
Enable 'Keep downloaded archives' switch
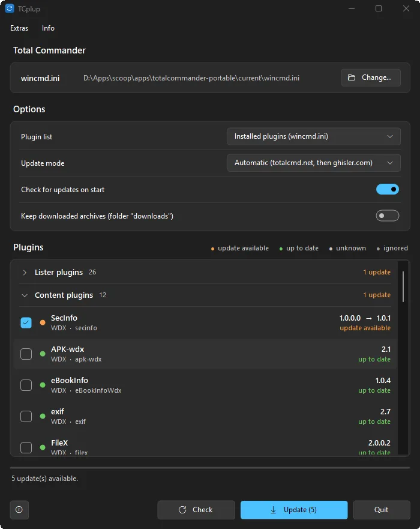click(x=388, y=216)
